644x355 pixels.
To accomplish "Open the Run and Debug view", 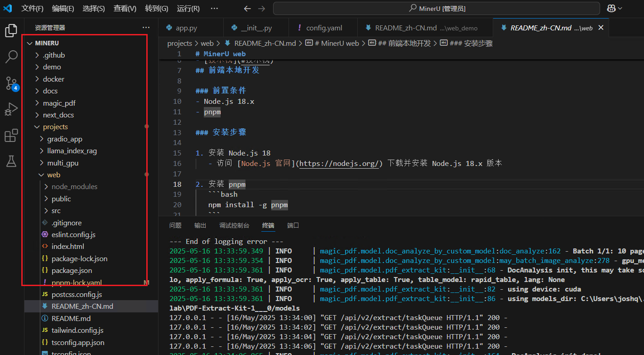I will (11, 109).
